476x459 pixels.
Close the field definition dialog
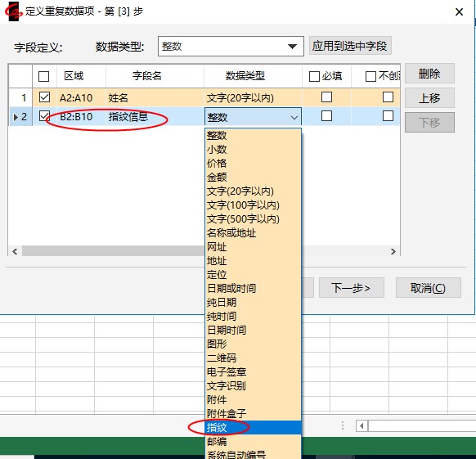click(x=460, y=11)
